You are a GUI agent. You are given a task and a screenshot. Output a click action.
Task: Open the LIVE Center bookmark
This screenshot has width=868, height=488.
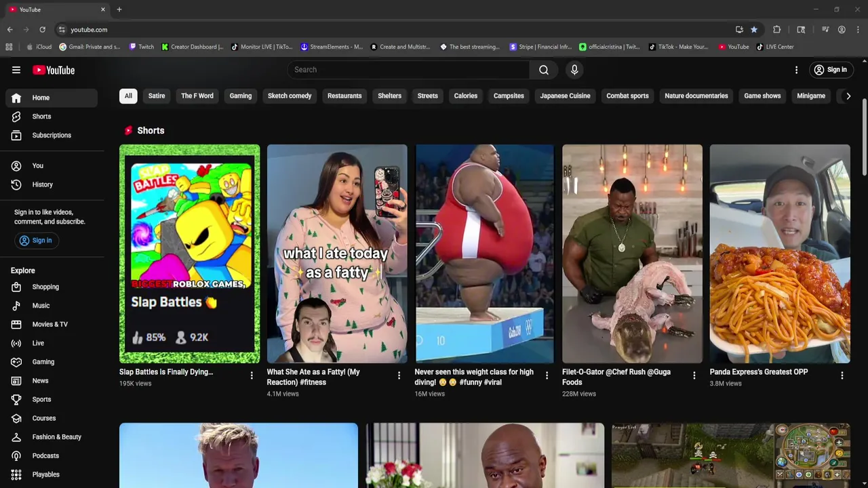coord(775,47)
